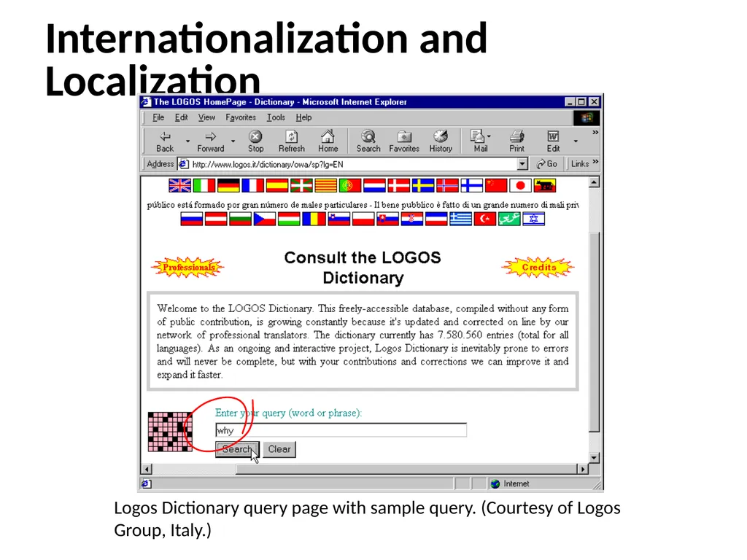Viewport: 747px width, 560px height.
Task: Open the Mail button dropdown arrow
Action: pos(489,136)
